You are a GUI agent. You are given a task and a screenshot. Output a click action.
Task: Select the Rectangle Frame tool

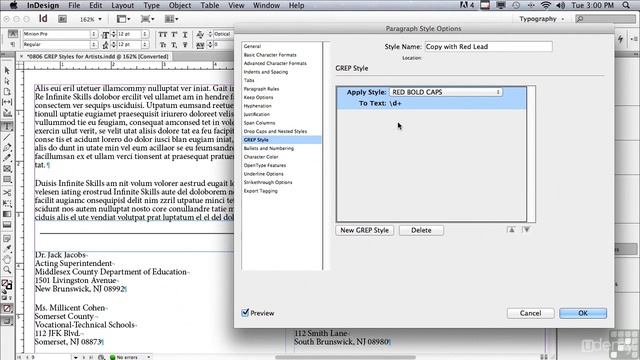click(x=7, y=169)
